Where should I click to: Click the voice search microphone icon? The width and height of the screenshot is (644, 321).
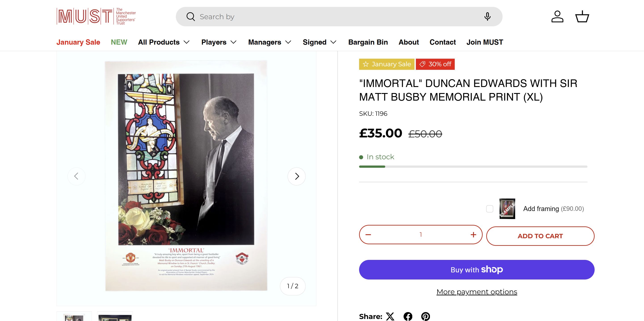[487, 17]
